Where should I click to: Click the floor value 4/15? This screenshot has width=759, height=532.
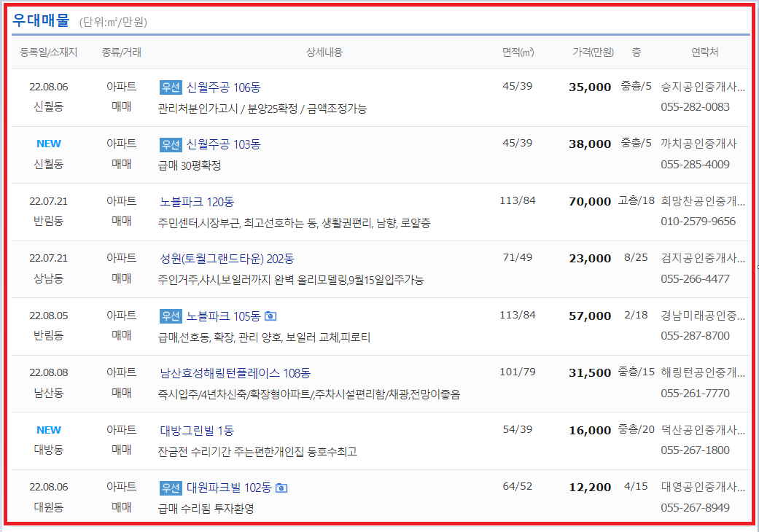(x=636, y=487)
